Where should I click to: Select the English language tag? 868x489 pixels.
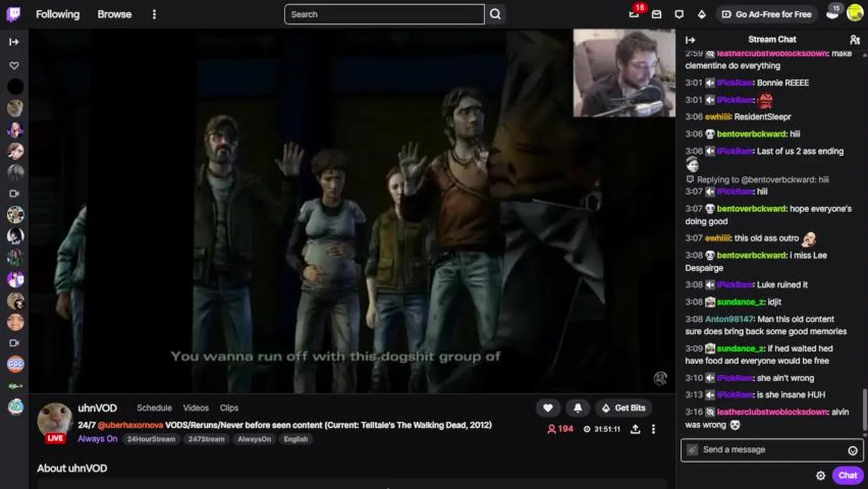(295, 439)
